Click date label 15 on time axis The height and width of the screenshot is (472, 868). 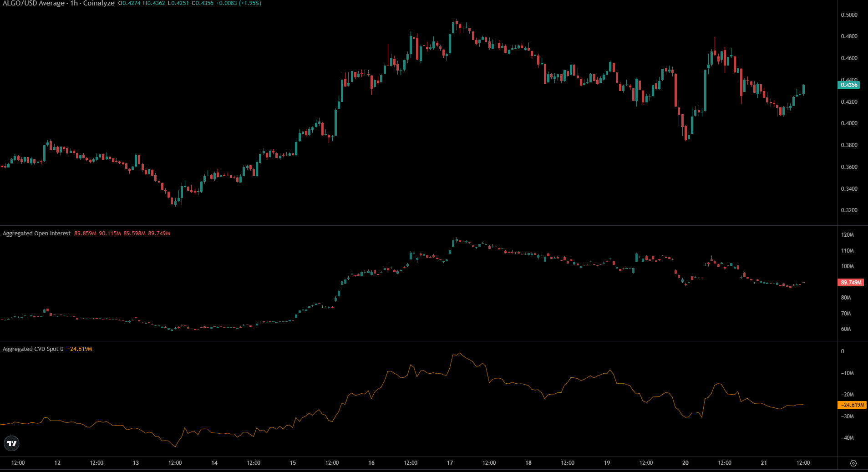pyautogui.click(x=293, y=463)
